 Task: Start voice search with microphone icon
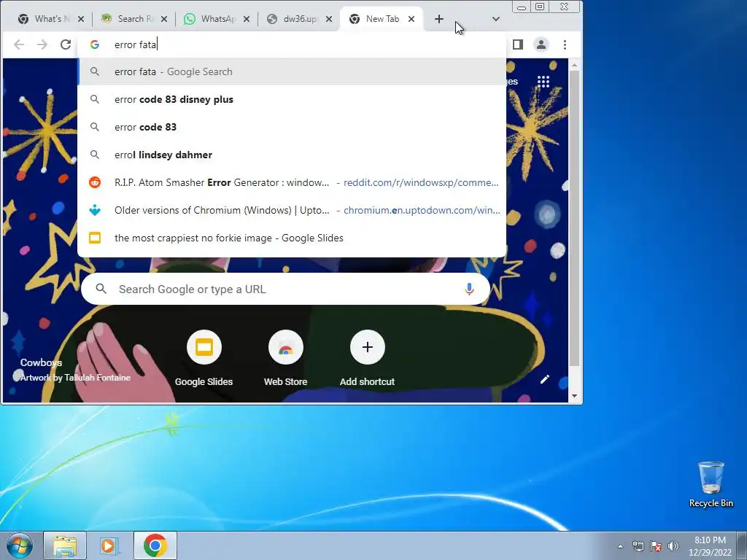(469, 289)
